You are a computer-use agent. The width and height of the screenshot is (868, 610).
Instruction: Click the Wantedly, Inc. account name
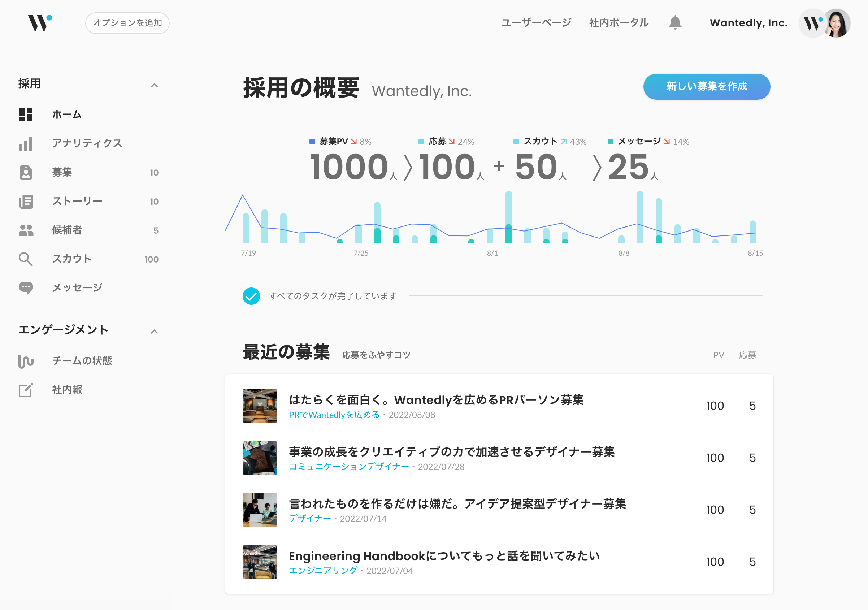pos(748,23)
